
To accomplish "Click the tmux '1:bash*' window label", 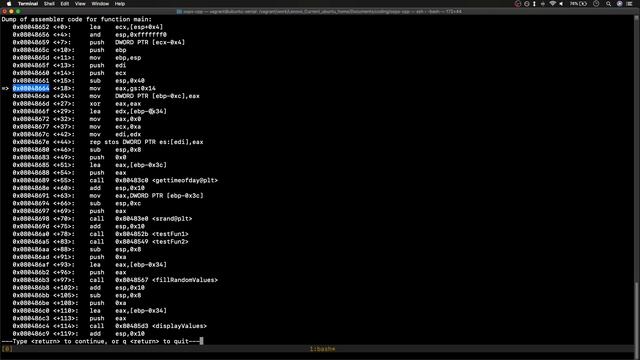I will [x=322, y=349].
